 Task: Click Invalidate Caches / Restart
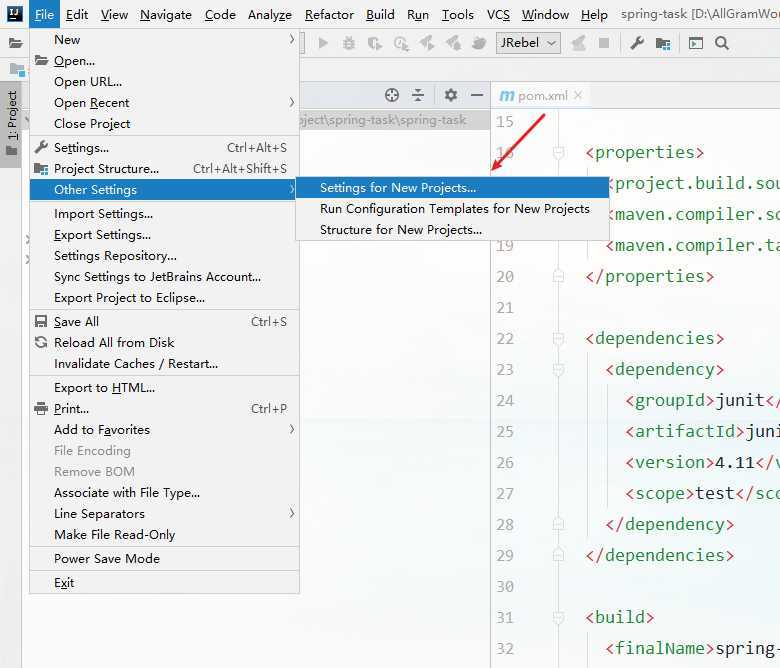(136, 364)
